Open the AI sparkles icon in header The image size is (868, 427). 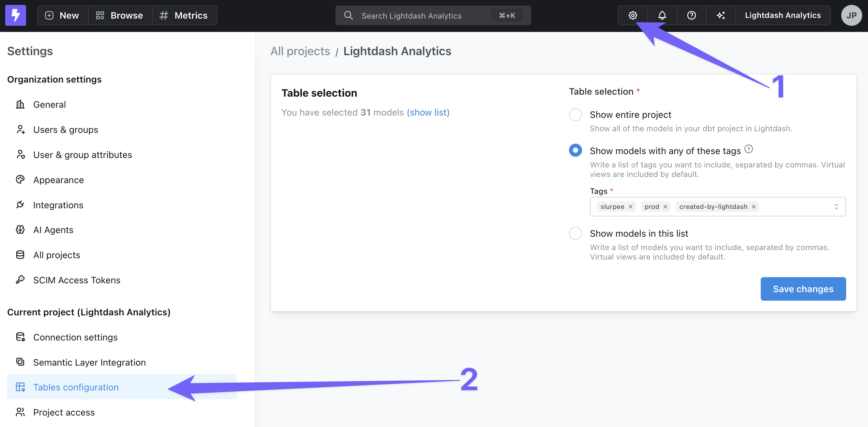720,15
